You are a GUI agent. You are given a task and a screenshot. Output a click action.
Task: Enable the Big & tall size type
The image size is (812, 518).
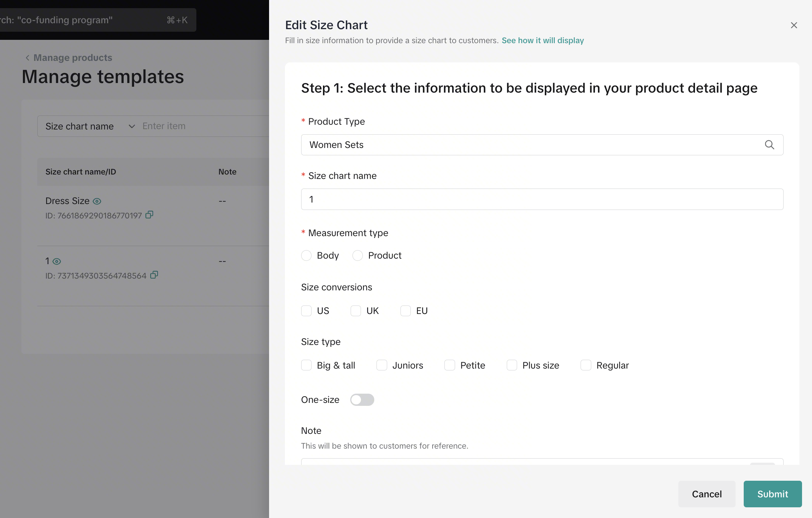tap(306, 365)
